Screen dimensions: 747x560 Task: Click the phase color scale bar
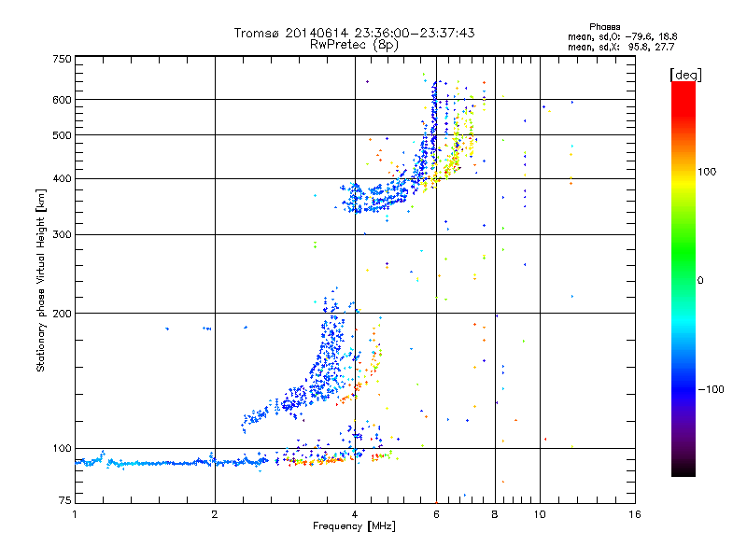coord(684,278)
